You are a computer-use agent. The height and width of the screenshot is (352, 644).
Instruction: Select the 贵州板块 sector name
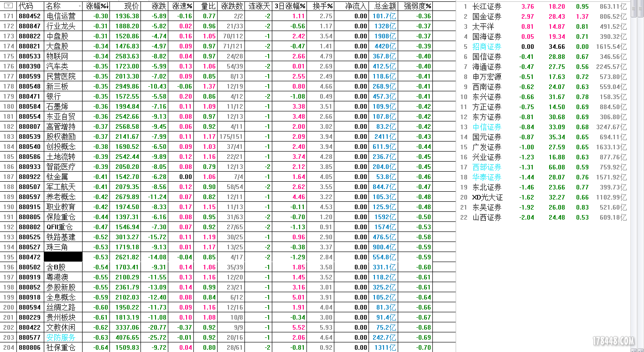pos(61,317)
